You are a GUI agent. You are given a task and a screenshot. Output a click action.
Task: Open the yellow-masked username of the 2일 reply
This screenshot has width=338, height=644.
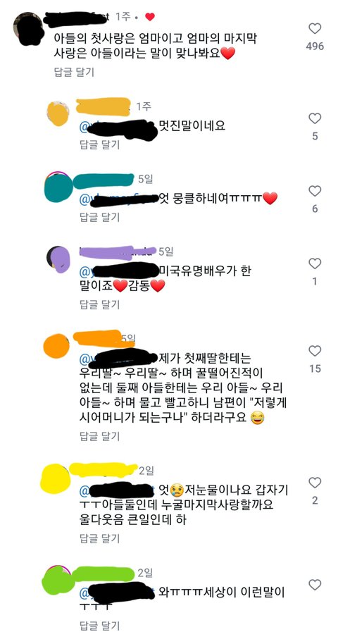tap(103, 469)
